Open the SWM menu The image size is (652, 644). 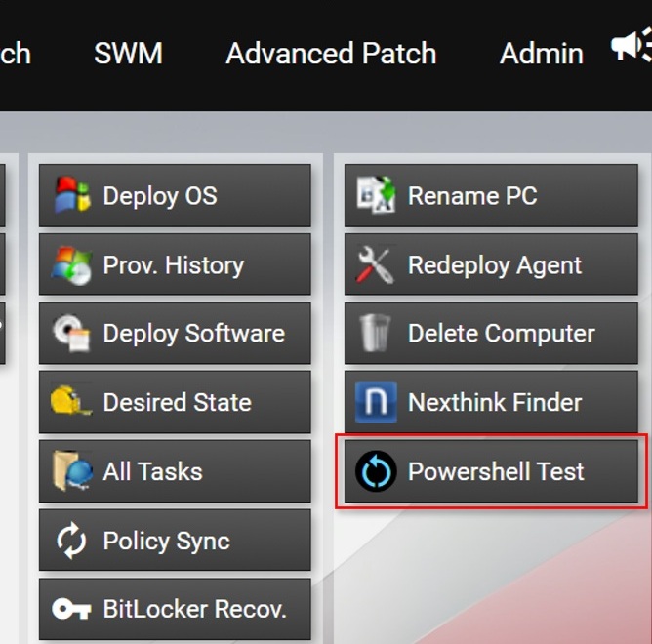128,54
